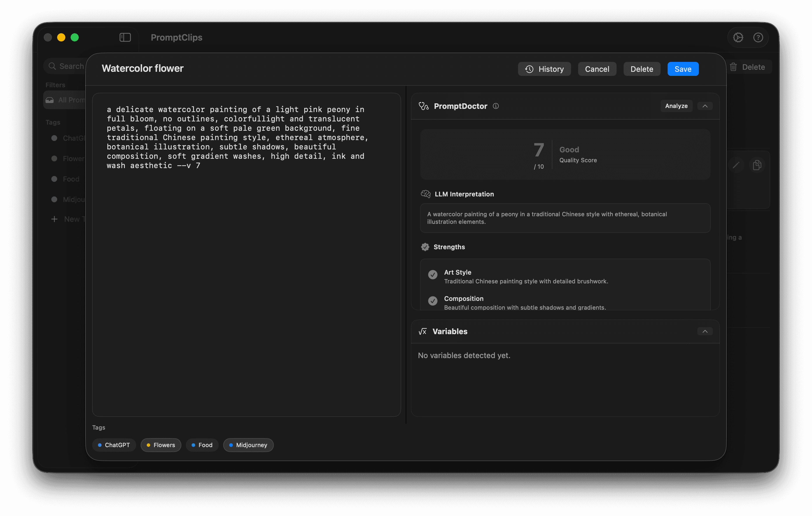The image size is (812, 516).
Task: Click the stethoscope icon beside PromptDoctor
Action: coord(423,106)
